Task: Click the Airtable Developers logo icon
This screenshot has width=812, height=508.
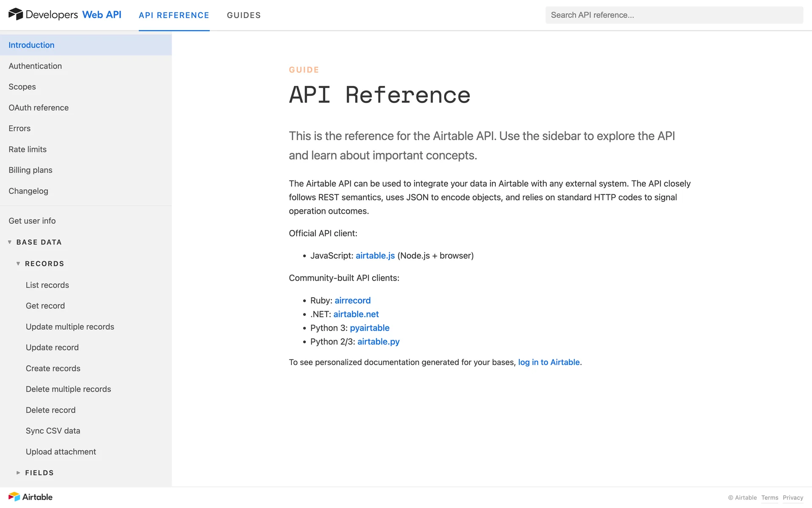Action: (16, 14)
